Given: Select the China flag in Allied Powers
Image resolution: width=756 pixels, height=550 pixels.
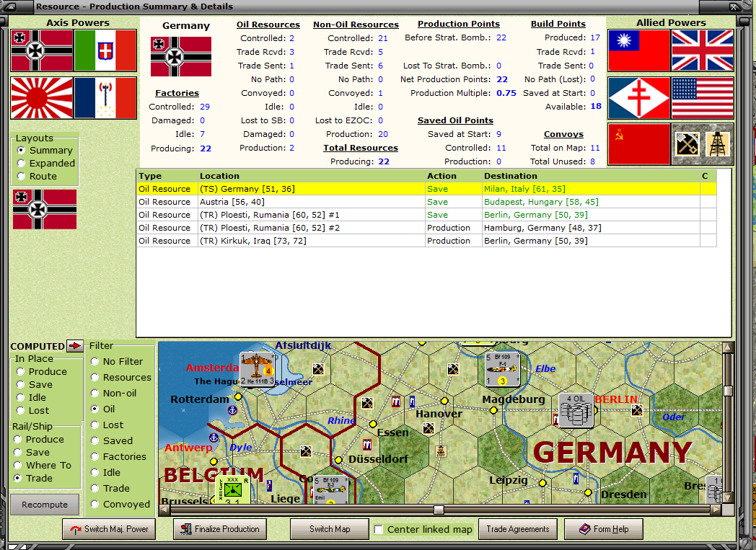Looking at the screenshot, I should [x=639, y=50].
